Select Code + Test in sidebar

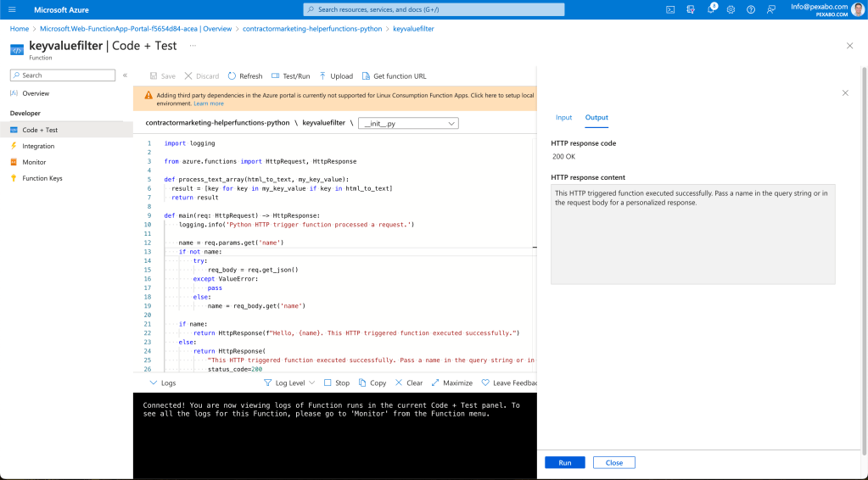pos(66,130)
